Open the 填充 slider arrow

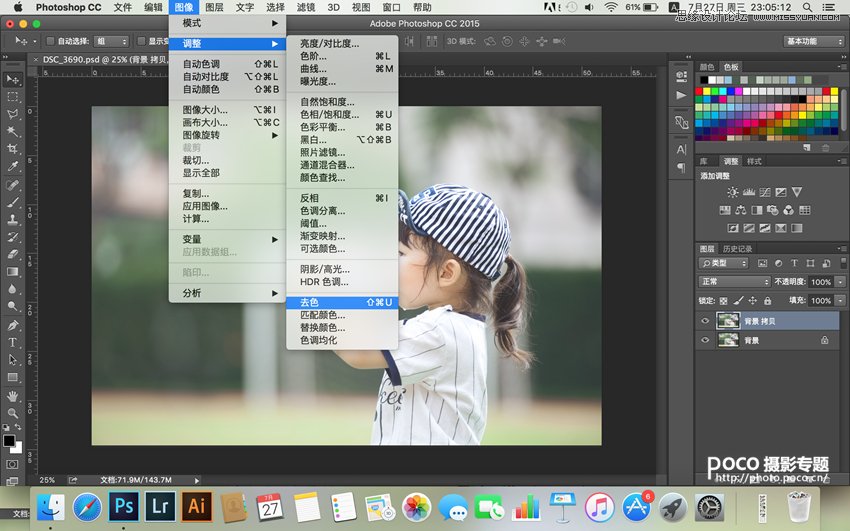pos(840,301)
